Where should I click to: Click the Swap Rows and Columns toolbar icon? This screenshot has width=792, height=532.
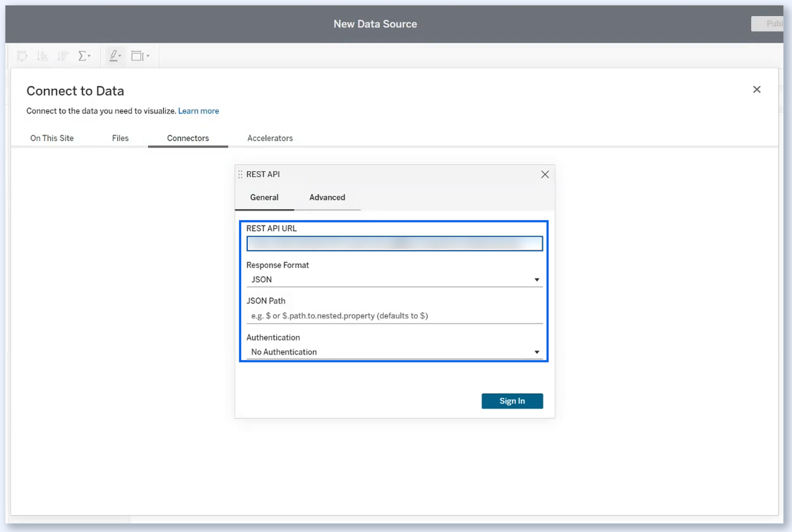tap(22, 56)
